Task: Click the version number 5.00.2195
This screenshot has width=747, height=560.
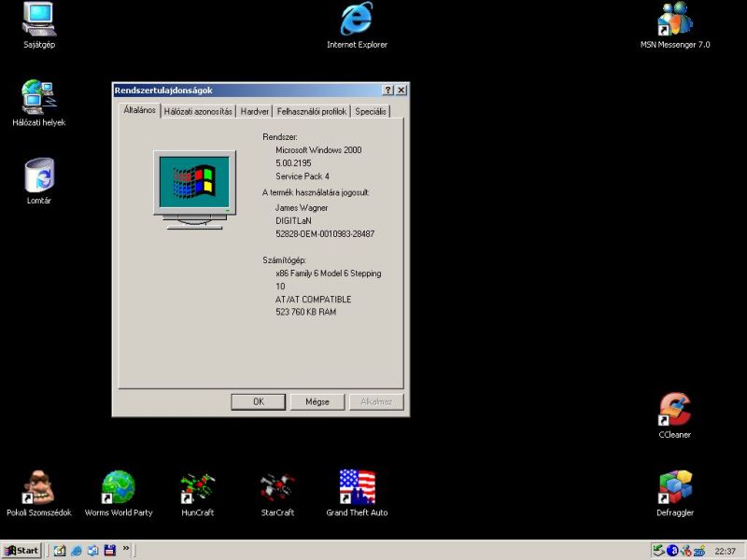Action: click(293, 162)
